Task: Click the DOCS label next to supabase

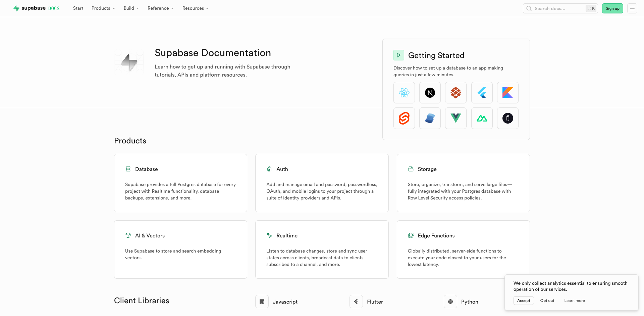Action: [54, 8]
